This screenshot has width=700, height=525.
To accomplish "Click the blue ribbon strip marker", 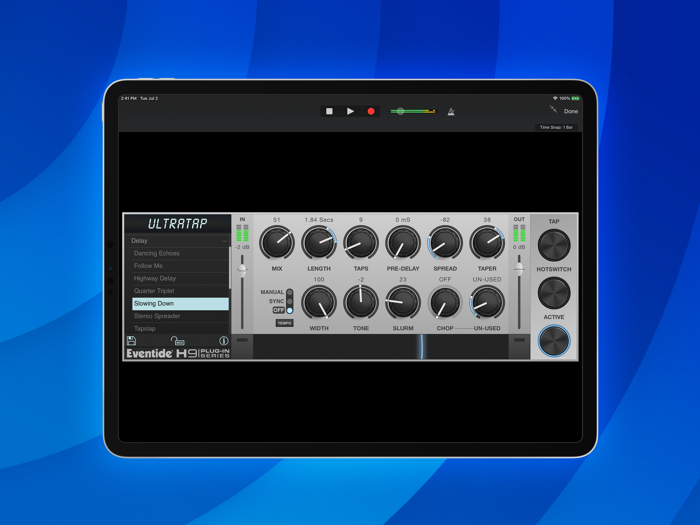I will pyautogui.click(x=421, y=346).
